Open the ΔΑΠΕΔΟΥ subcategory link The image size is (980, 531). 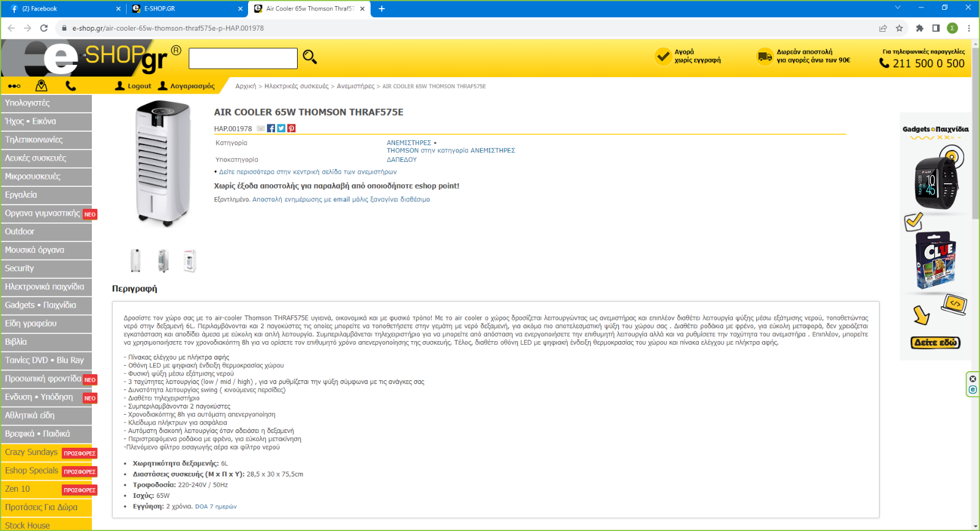pyautogui.click(x=401, y=160)
